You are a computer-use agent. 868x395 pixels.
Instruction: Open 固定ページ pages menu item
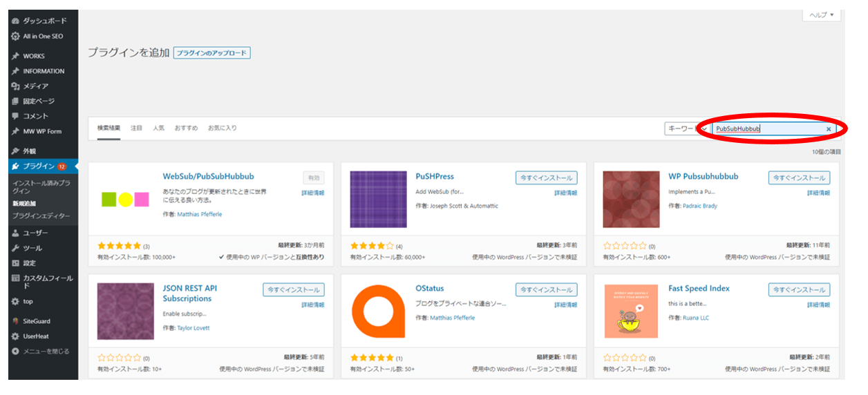(38, 102)
